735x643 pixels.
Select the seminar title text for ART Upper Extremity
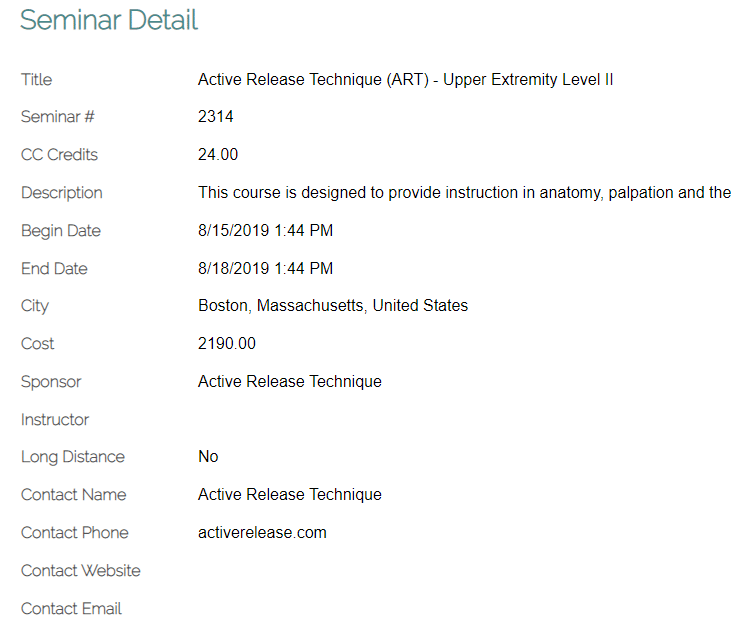405,80
